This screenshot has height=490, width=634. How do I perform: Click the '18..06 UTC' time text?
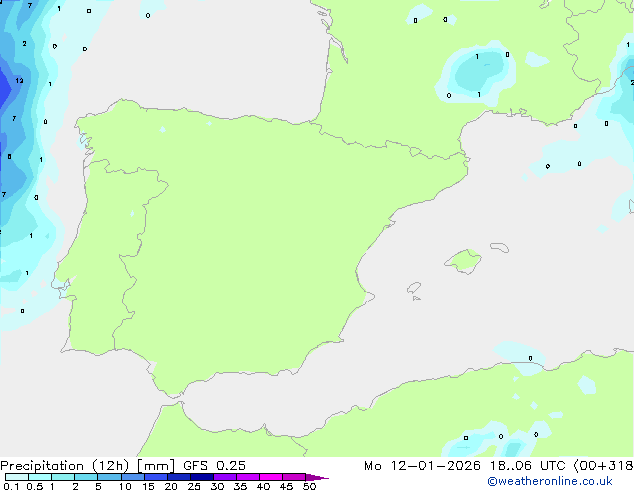click(527, 466)
